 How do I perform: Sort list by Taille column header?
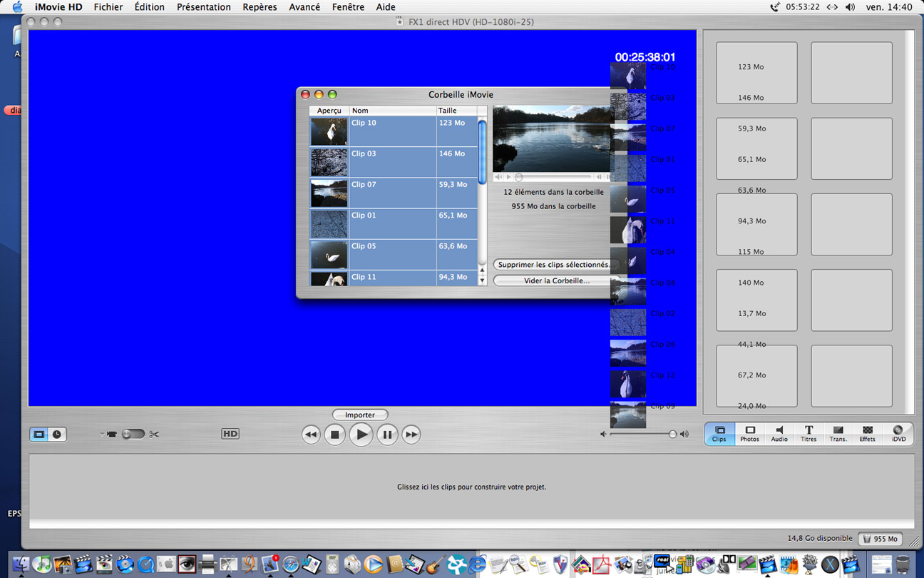(x=456, y=111)
